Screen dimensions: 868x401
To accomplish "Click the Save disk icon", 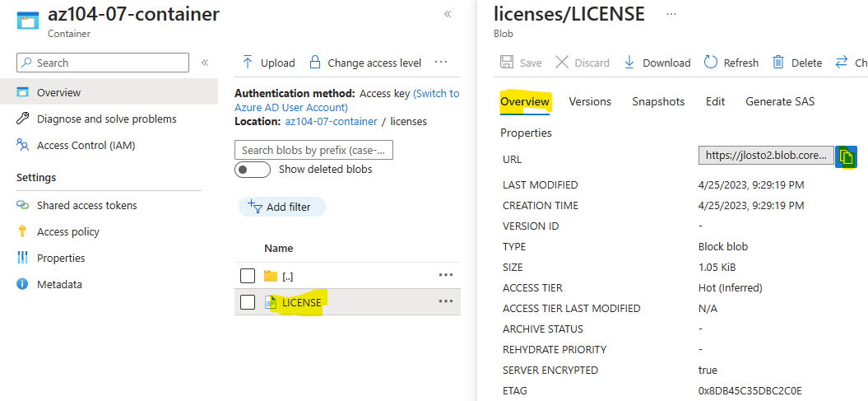I will pyautogui.click(x=507, y=62).
